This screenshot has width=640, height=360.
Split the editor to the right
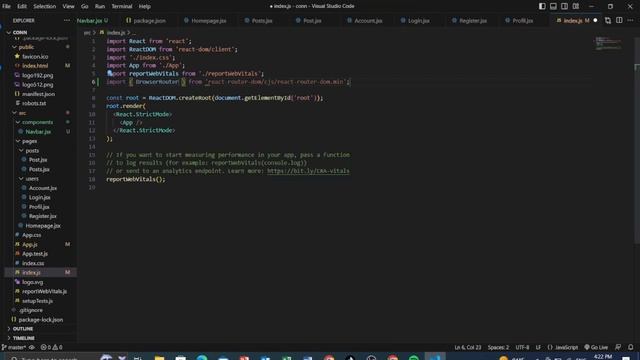click(619, 20)
